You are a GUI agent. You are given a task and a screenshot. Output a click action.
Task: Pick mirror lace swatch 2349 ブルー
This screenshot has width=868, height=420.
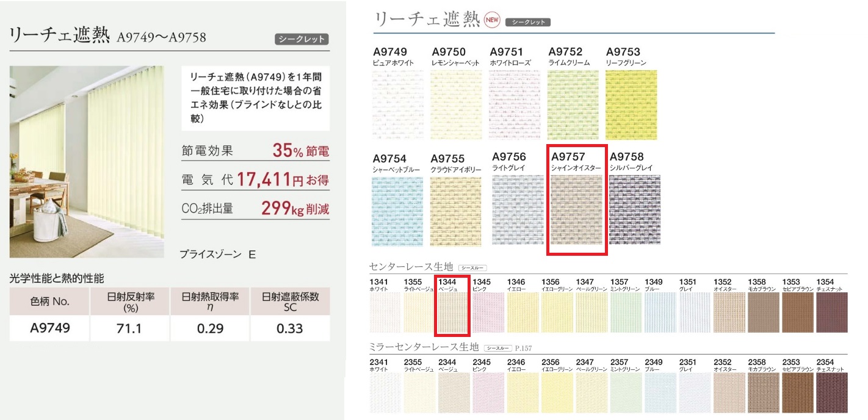click(660, 393)
